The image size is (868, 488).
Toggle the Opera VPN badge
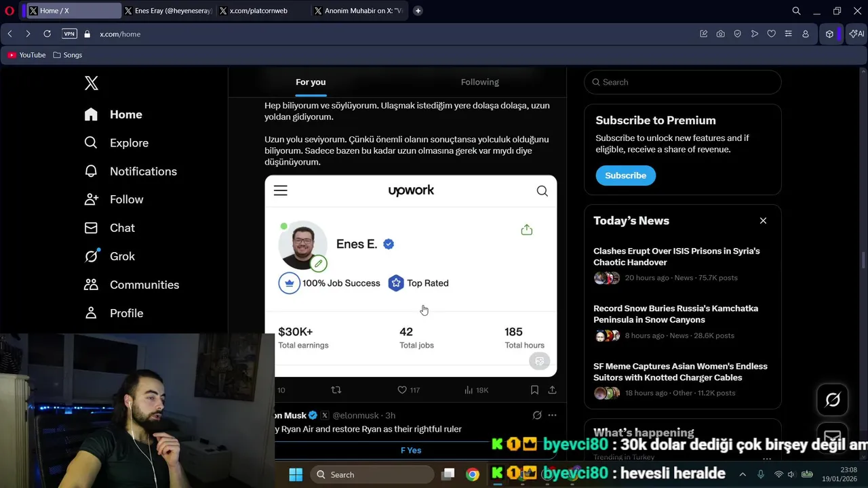point(69,34)
